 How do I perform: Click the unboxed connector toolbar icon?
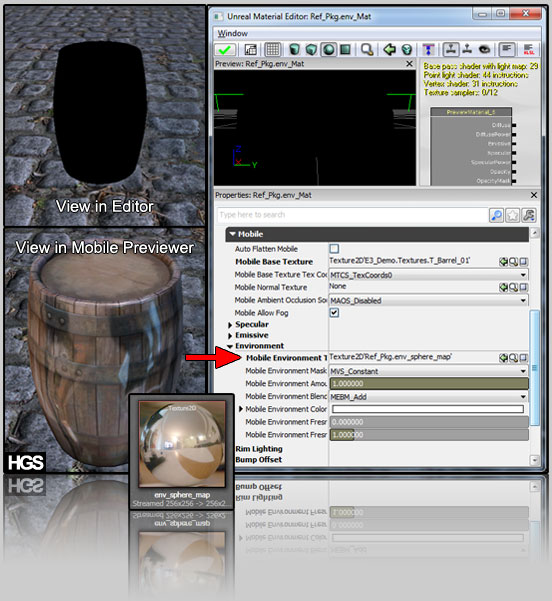(467, 49)
